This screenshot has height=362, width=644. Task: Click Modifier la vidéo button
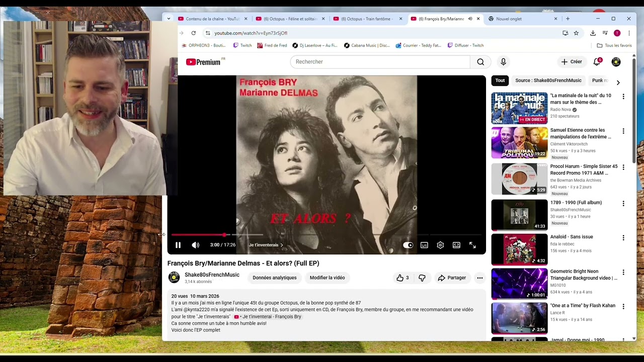[x=327, y=278]
